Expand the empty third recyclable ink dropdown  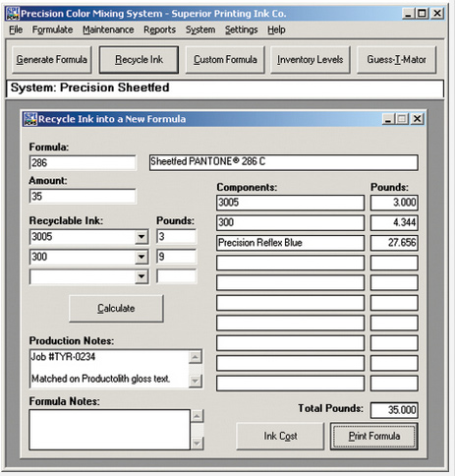pos(142,276)
